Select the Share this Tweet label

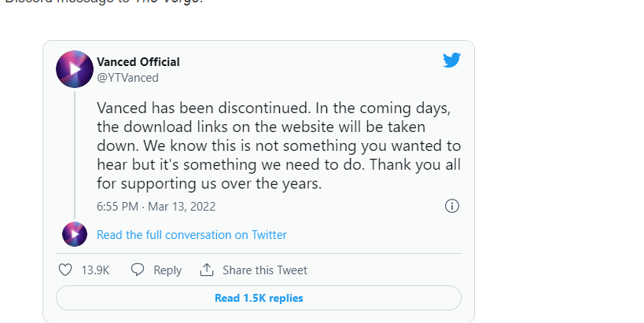(265, 270)
